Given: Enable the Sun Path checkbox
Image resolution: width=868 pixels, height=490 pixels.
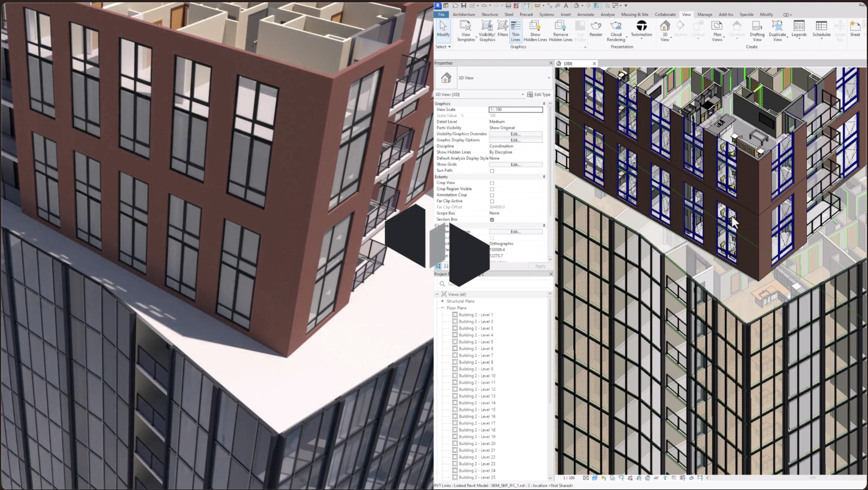Looking at the screenshot, I should [492, 171].
